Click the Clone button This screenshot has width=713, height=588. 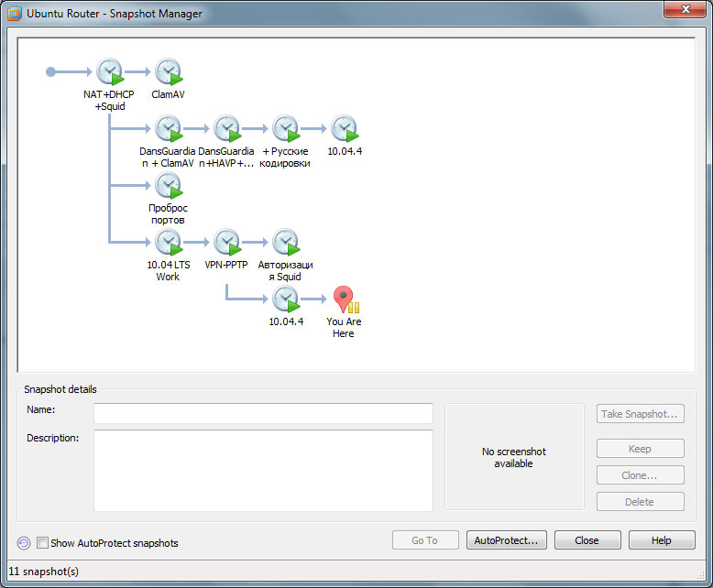tap(641, 474)
